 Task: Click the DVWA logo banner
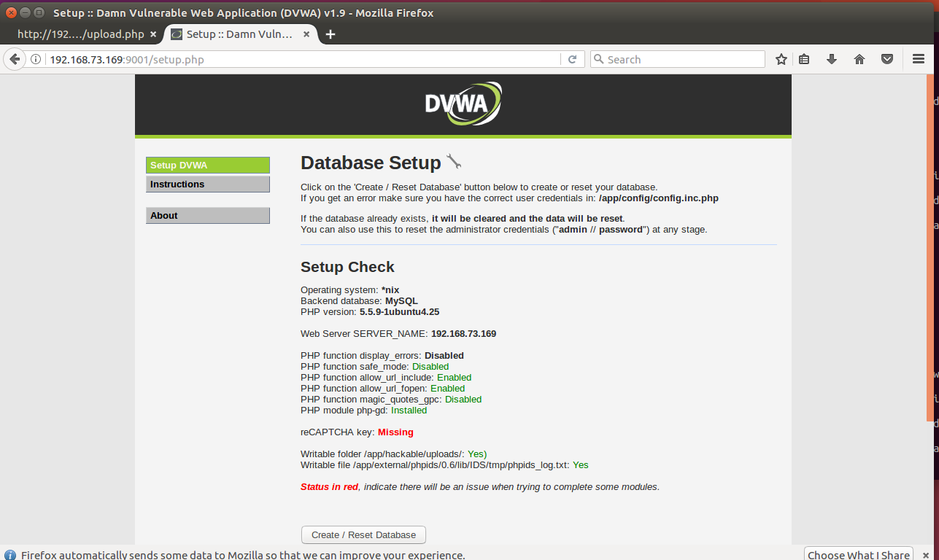click(463, 104)
